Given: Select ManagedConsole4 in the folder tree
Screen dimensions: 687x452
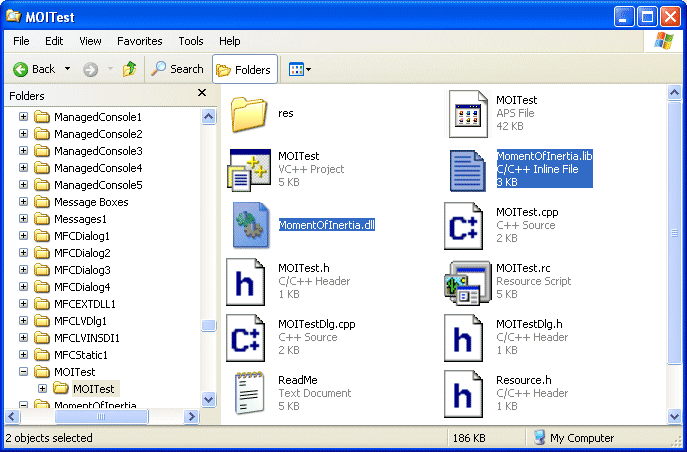Looking at the screenshot, I should click(x=98, y=168).
